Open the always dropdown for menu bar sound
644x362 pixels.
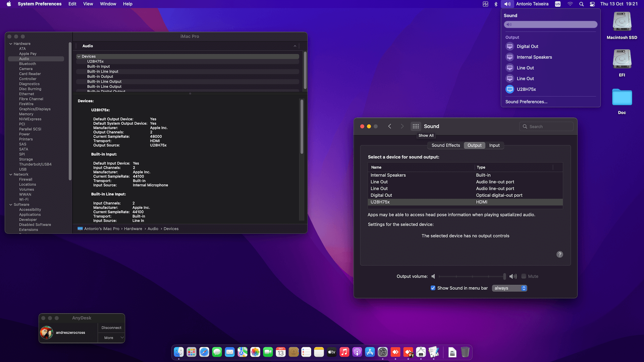[x=509, y=288]
